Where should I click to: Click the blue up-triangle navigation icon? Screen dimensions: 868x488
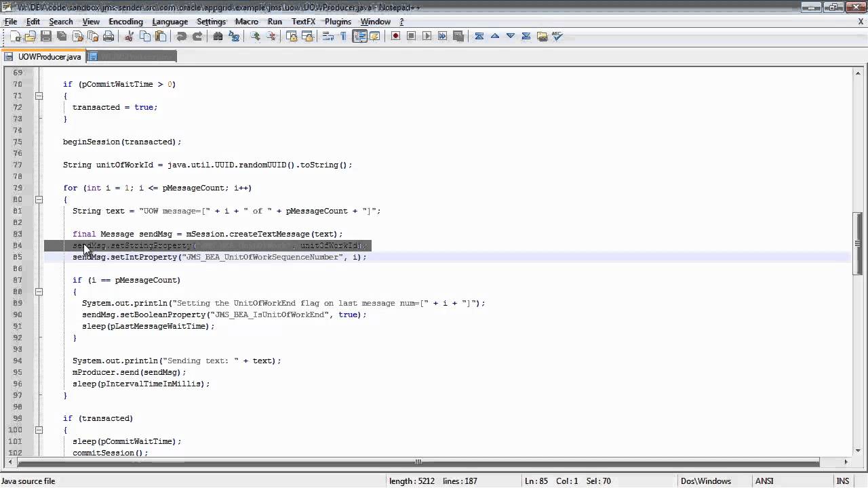pyautogui.click(x=495, y=36)
